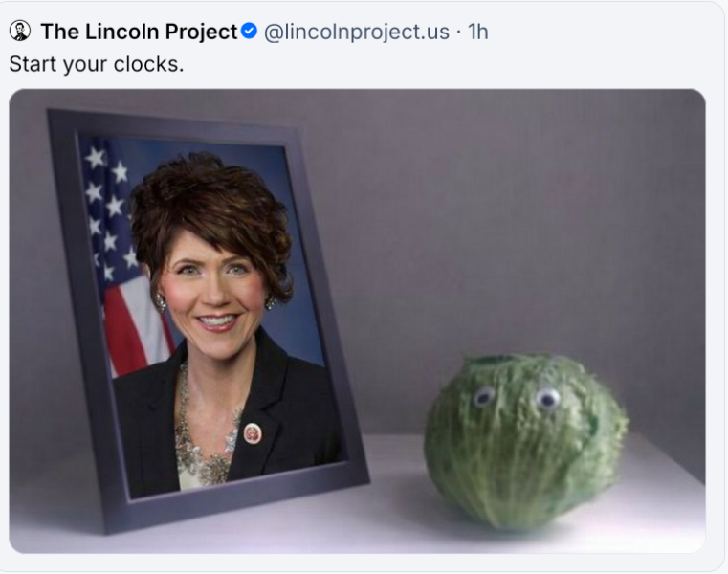Open The Lincoln Project display name
This screenshot has width=728, height=574.
click(138, 32)
